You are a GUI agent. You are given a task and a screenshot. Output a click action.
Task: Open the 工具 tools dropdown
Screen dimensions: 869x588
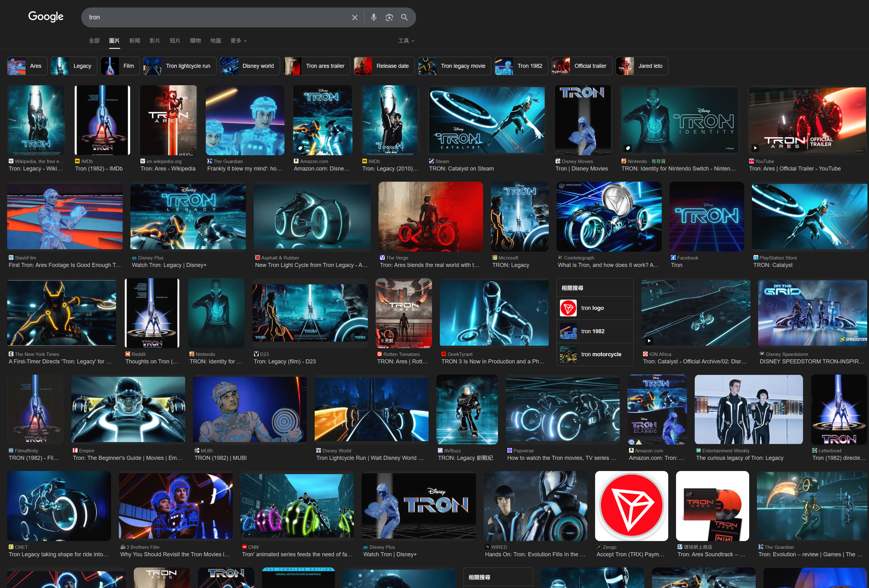pos(406,40)
